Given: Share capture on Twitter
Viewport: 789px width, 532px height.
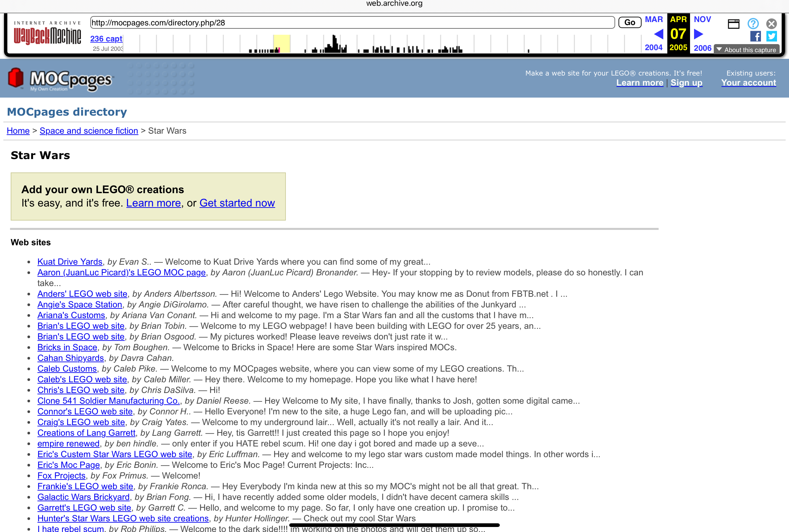Looking at the screenshot, I should pyautogui.click(x=771, y=36).
